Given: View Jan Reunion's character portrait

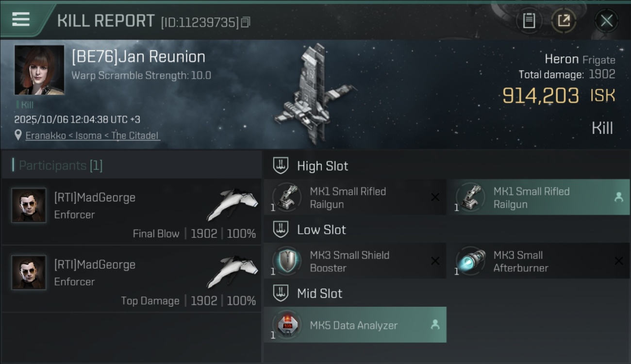Looking at the screenshot, I should 39,70.
